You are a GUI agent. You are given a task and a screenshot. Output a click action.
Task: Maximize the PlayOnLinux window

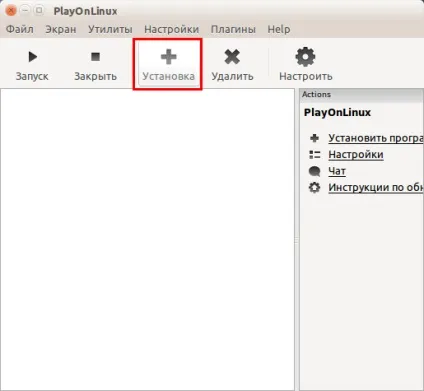click(39, 11)
